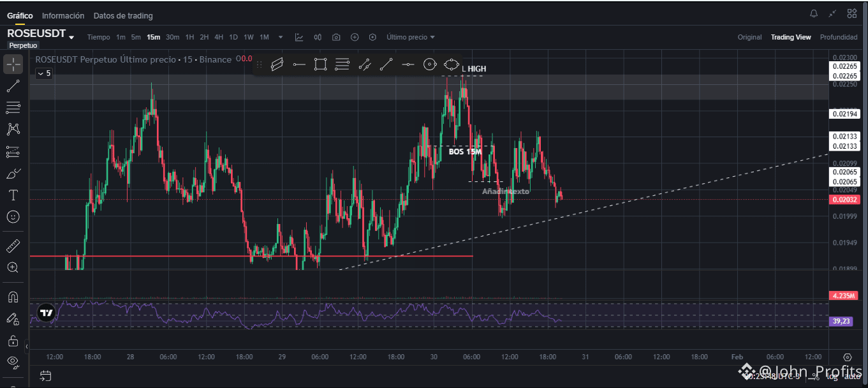Select the 5m timeframe

[136, 37]
